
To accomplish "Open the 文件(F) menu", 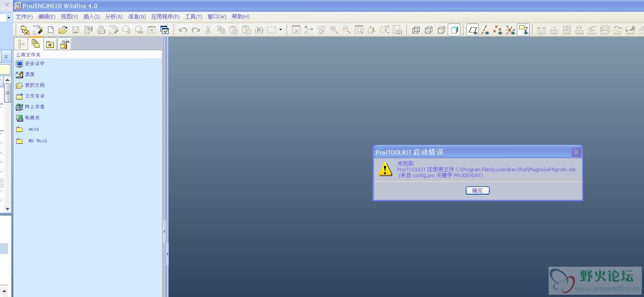I will coord(24,17).
